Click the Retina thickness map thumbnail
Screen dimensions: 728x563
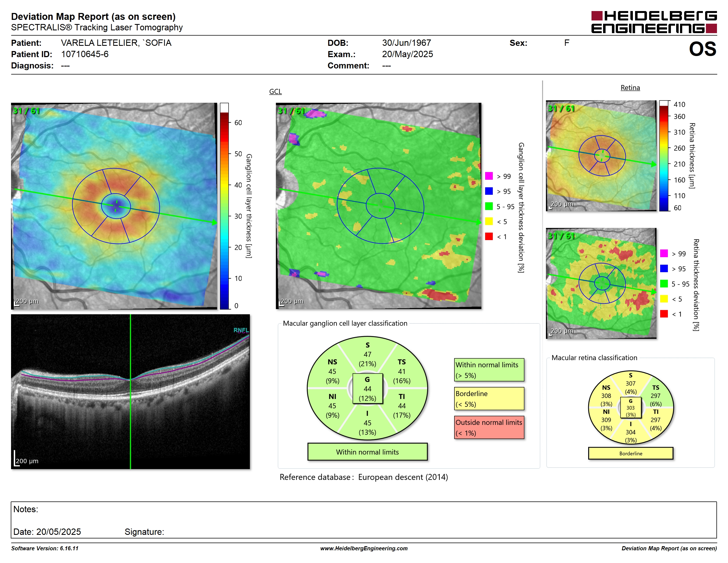point(601,156)
